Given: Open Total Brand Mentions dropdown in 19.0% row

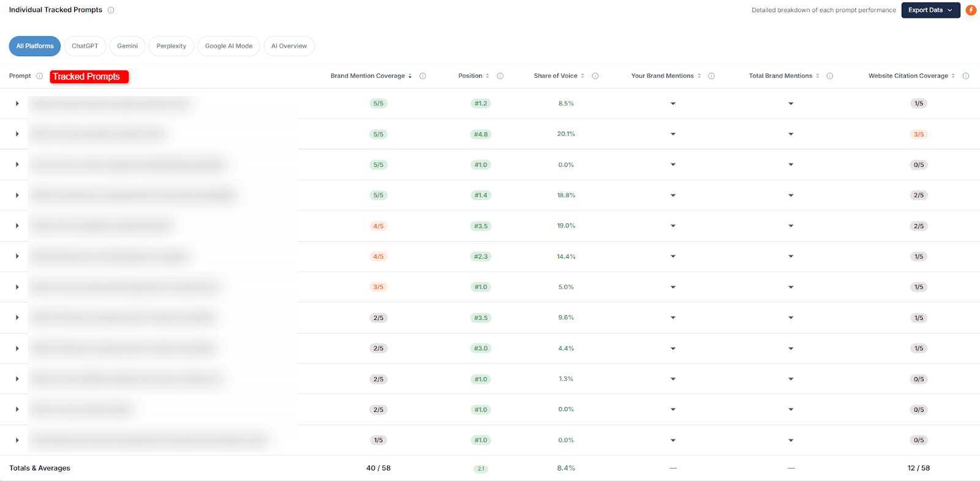Looking at the screenshot, I should tap(791, 226).
